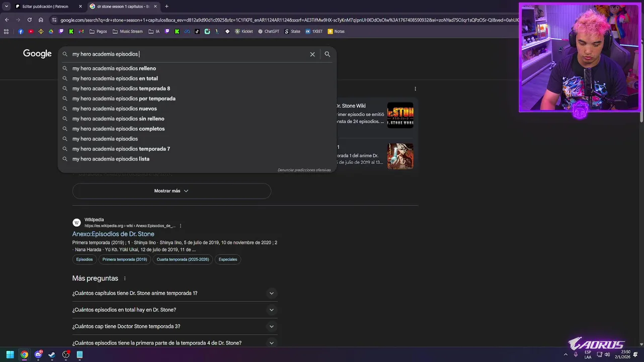The width and height of the screenshot is (644, 362).
Task: Open the 1XBET bookmark
Action: [314, 31]
